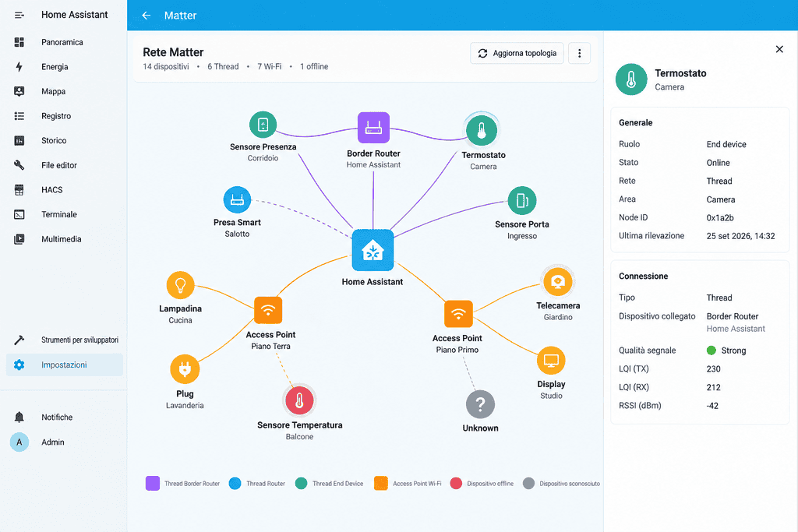798x532 pixels.
Task: Click the Rete Matter heading
Action: [173, 52]
